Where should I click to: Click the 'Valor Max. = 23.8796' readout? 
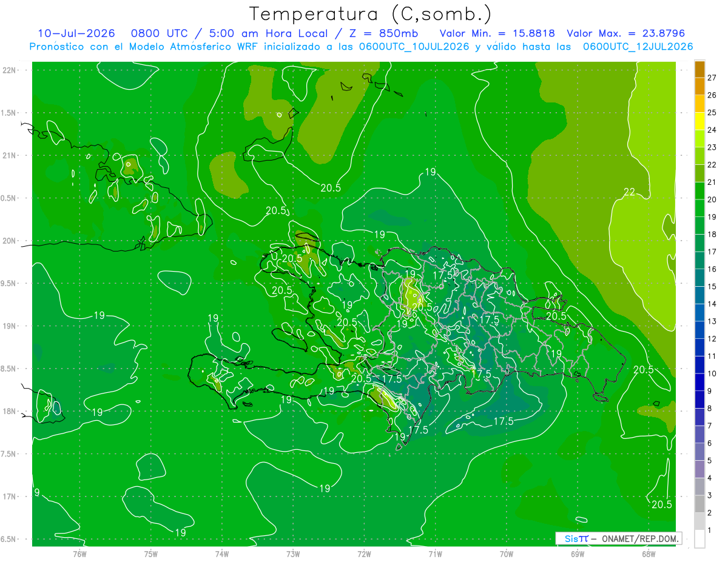coord(625,33)
